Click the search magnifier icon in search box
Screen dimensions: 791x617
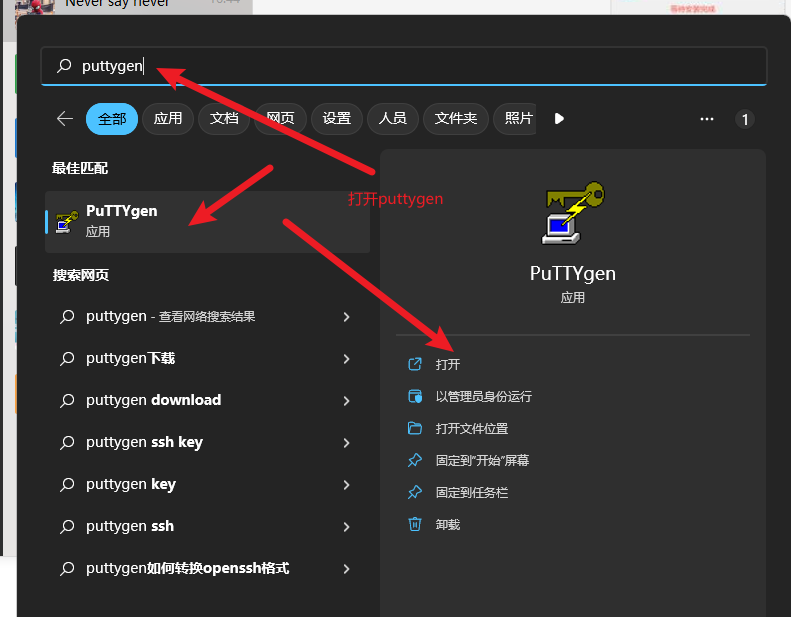pos(64,66)
